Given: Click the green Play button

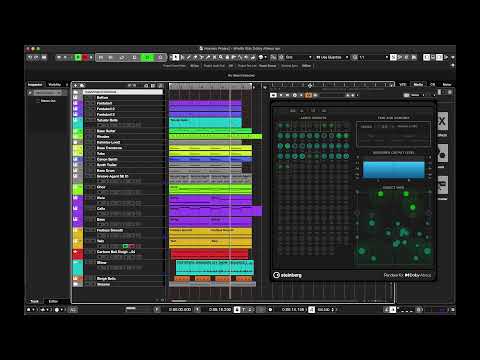Looking at the screenshot, I should [147, 57].
